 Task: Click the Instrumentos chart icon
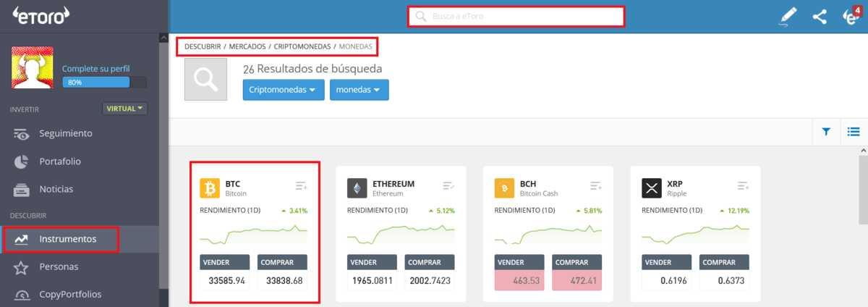pyautogui.click(x=22, y=239)
